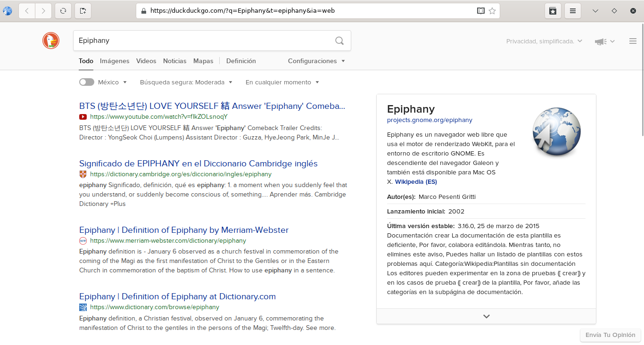Click the Lanzamiento inicial: 2002 row
This screenshot has width=644, height=345.
coord(486,211)
